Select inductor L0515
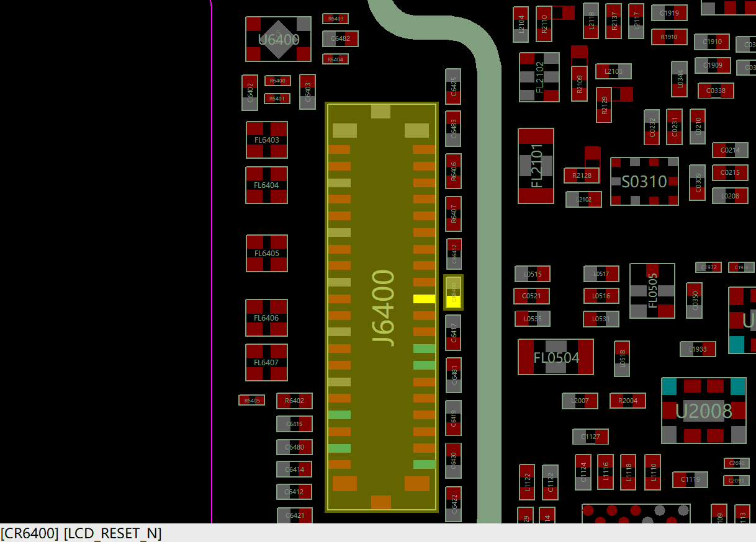The image size is (756, 542). tap(533, 274)
